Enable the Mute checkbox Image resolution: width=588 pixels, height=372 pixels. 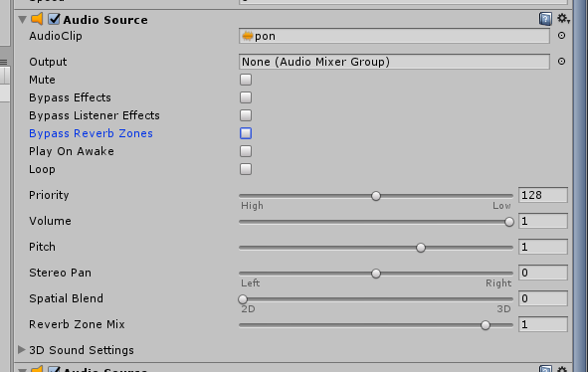[x=246, y=80]
